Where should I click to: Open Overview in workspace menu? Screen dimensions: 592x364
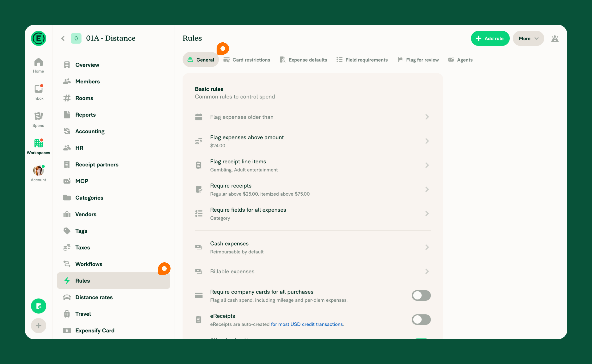tap(114, 65)
